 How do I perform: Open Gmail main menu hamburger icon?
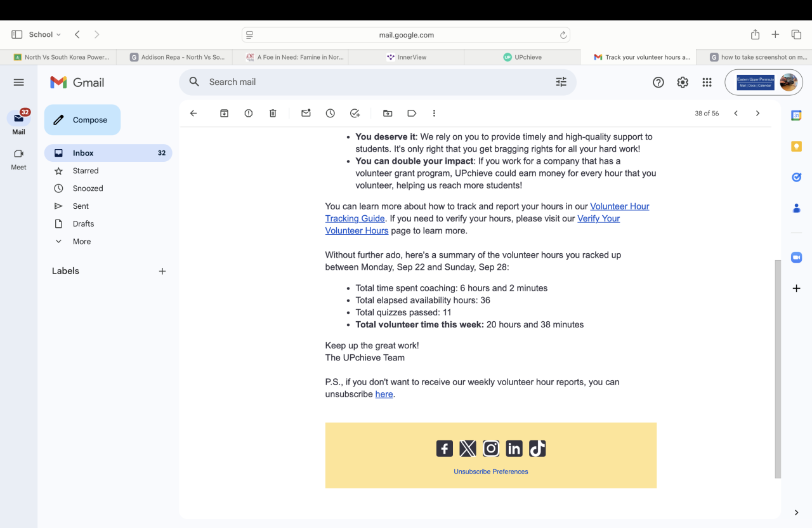(18, 82)
